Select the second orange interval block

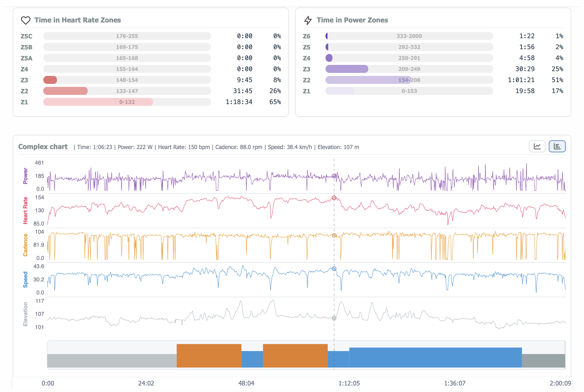(x=295, y=356)
